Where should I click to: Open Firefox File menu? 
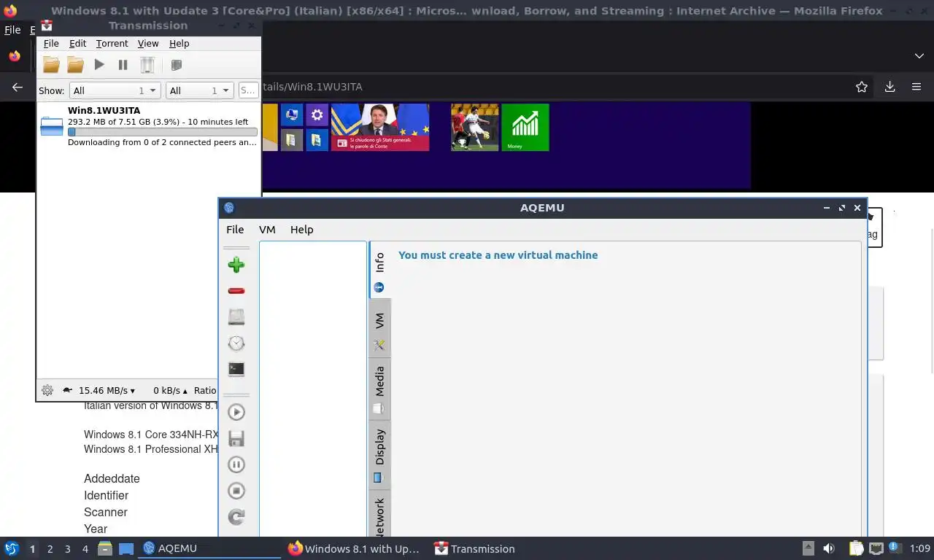click(x=12, y=30)
